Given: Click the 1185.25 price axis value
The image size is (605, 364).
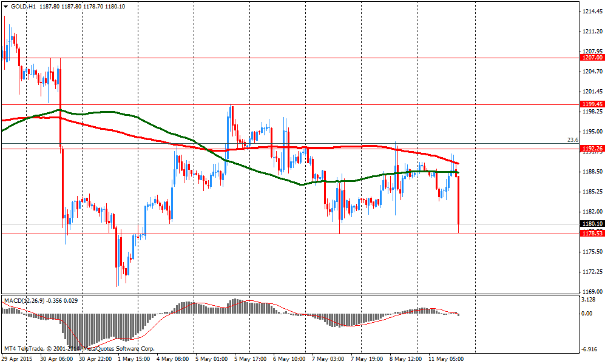Looking at the screenshot, I should pos(593,192).
